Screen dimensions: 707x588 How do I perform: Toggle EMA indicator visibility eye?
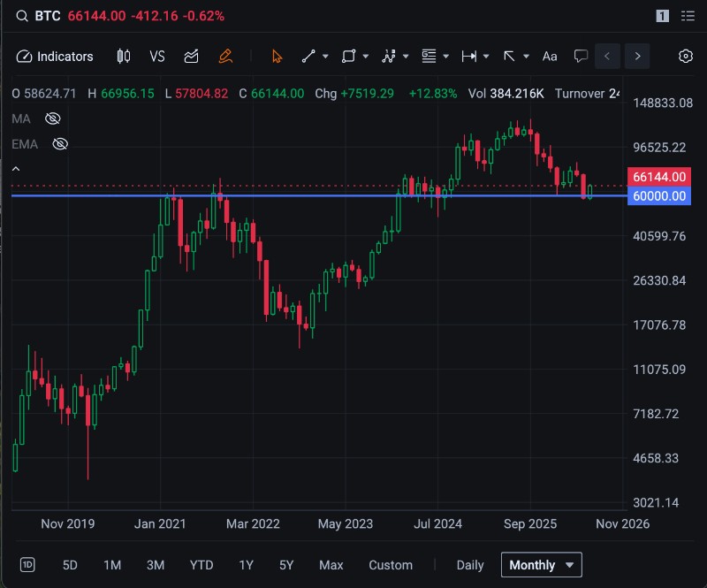coord(60,144)
